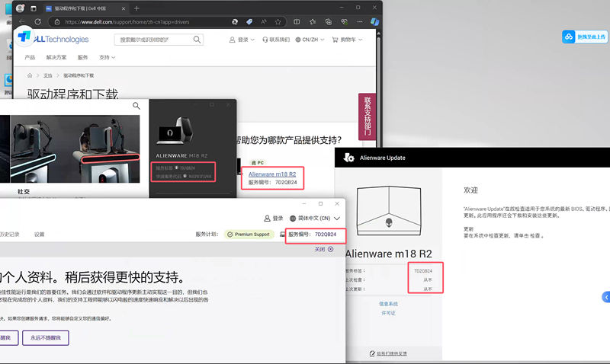Open the Edge profile avatar
This screenshot has width=610, height=364.
(x=21, y=8)
